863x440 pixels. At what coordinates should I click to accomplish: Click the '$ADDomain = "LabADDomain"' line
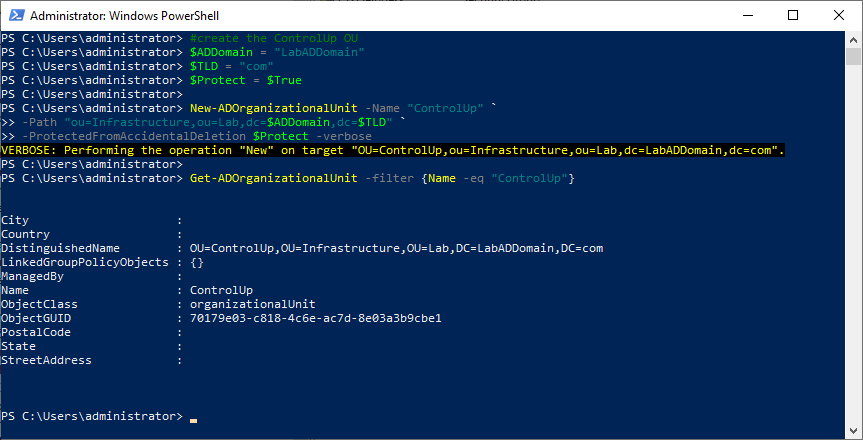coord(275,52)
